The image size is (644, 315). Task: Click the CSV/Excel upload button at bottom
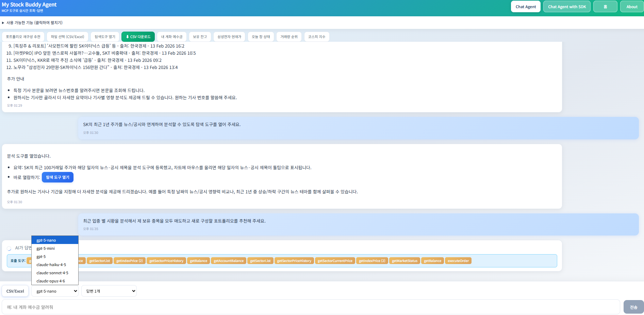pyautogui.click(x=15, y=291)
